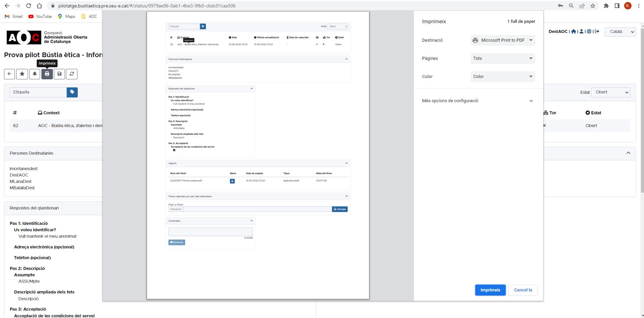This screenshot has width=644, height=318.
Task: Click Chrome home button
Action: click(39, 6)
